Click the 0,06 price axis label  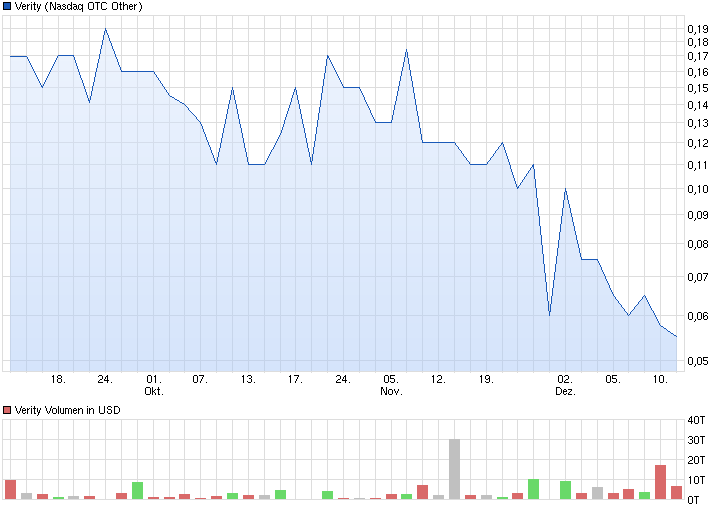[x=698, y=316]
